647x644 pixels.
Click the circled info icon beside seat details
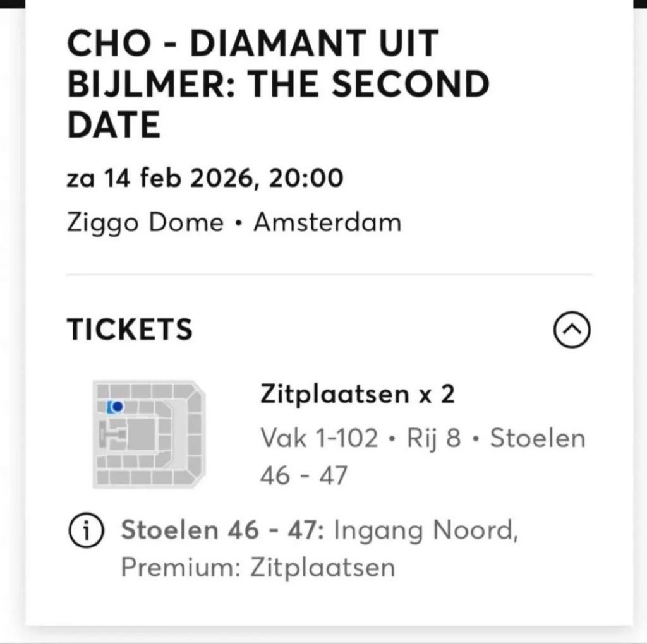[x=85, y=530]
